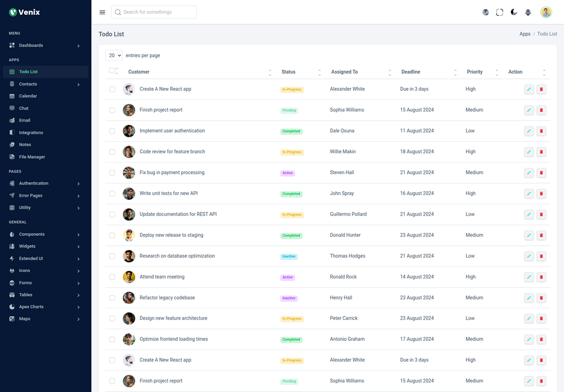564x392 pixels.
Task: Sort the table by Deadline column
Action: click(x=411, y=72)
